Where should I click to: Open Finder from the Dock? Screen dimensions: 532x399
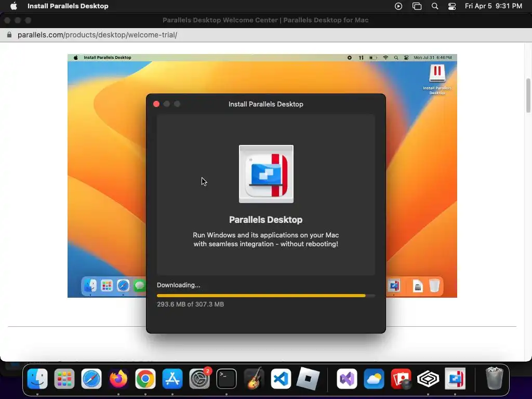(x=37, y=379)
